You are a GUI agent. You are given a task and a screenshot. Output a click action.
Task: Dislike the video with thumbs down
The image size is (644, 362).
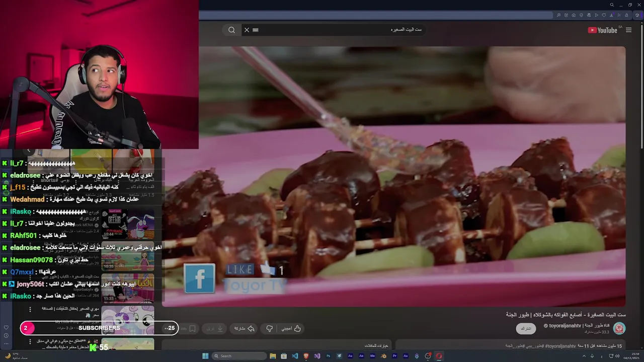coord(269,328)
